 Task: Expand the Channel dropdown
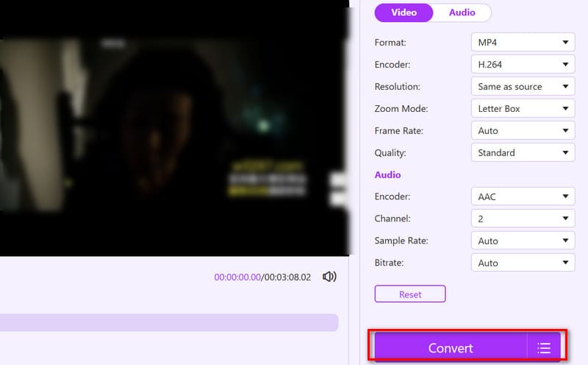coord(523,219)
